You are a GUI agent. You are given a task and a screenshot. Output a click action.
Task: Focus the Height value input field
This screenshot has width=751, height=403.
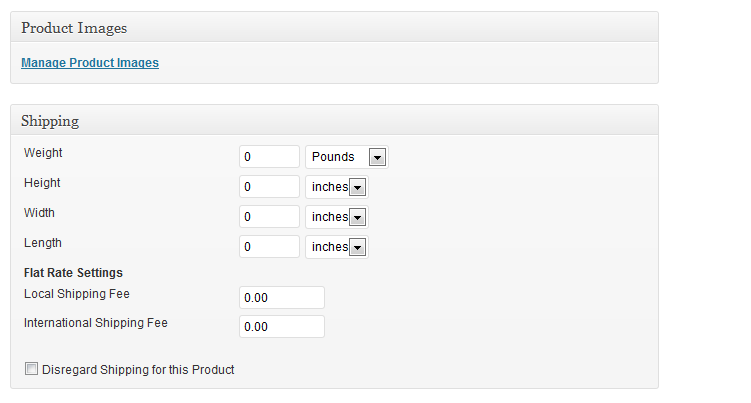click(269, 187)
